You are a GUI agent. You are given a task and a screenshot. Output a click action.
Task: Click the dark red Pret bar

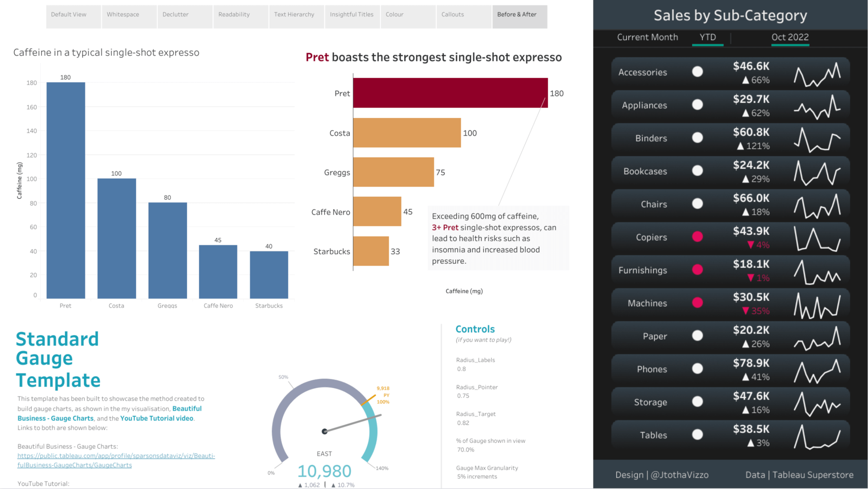(450, 93)
